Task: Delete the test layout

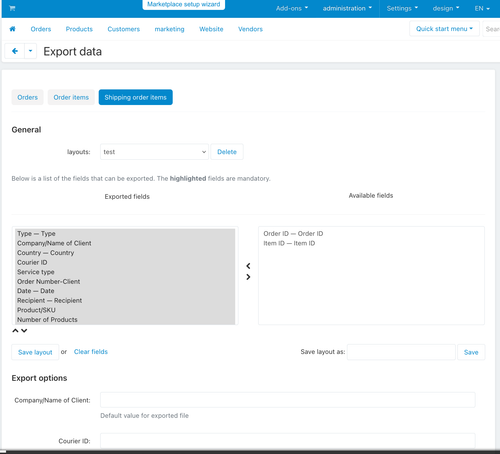Action: tap(227, 152)
